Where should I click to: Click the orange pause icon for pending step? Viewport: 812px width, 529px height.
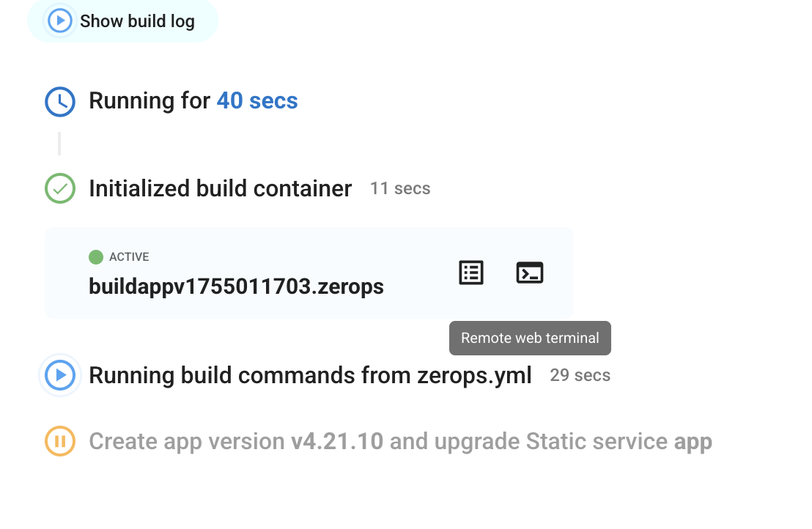[x=60, y=442]
